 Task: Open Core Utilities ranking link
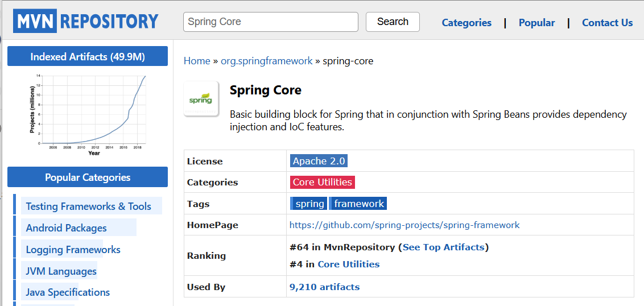(x=348, y=264)
